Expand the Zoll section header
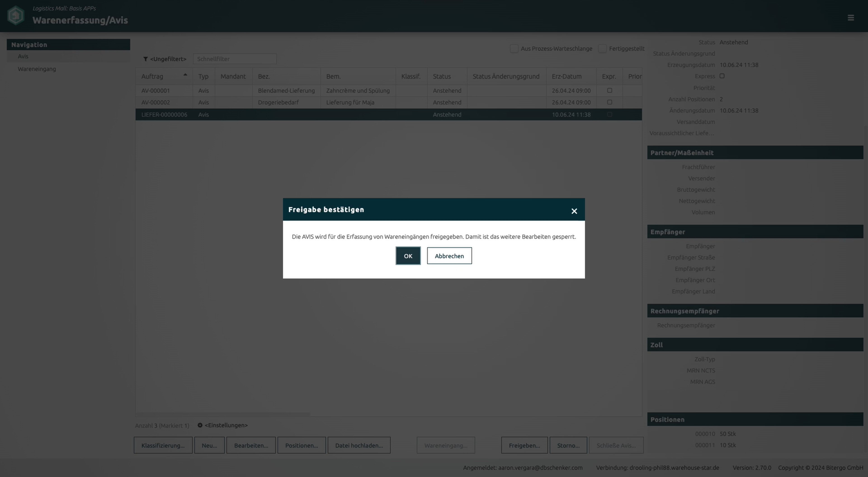The width and height of the screenshot is (868, 477). pos(755,345)
